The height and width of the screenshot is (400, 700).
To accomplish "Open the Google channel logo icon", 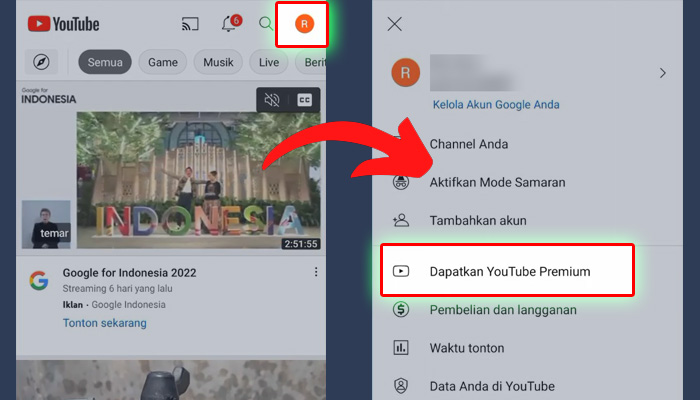I will (39, 280).
